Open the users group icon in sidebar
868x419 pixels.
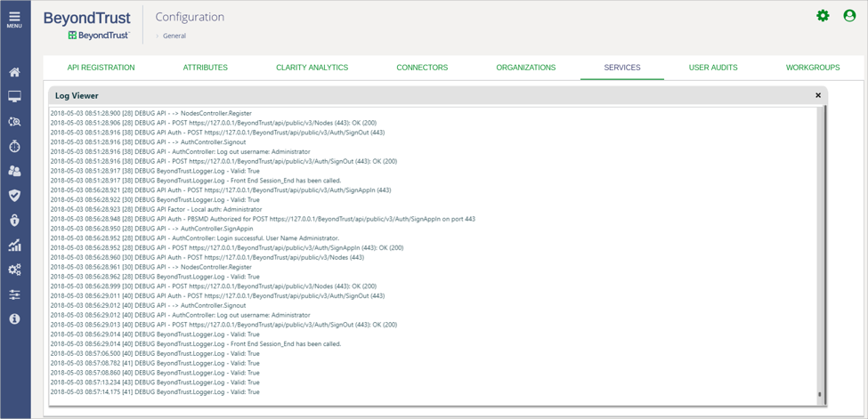click(x=14, y=171)
